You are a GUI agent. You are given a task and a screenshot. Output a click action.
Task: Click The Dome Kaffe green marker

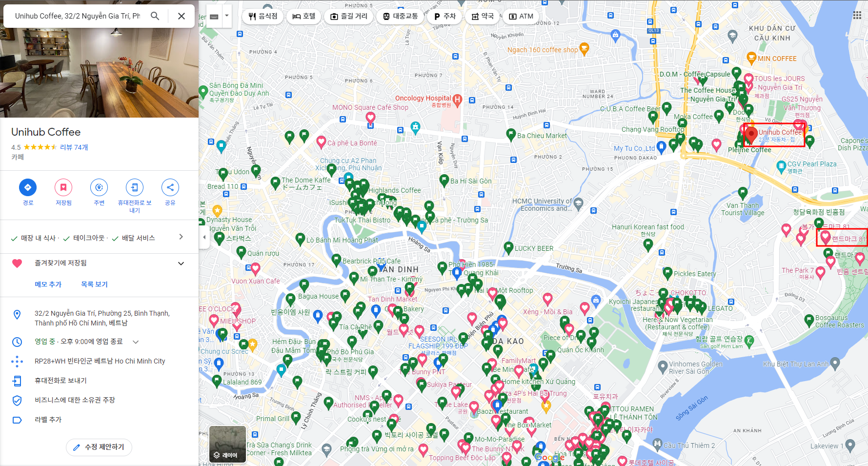click(275, 182)
